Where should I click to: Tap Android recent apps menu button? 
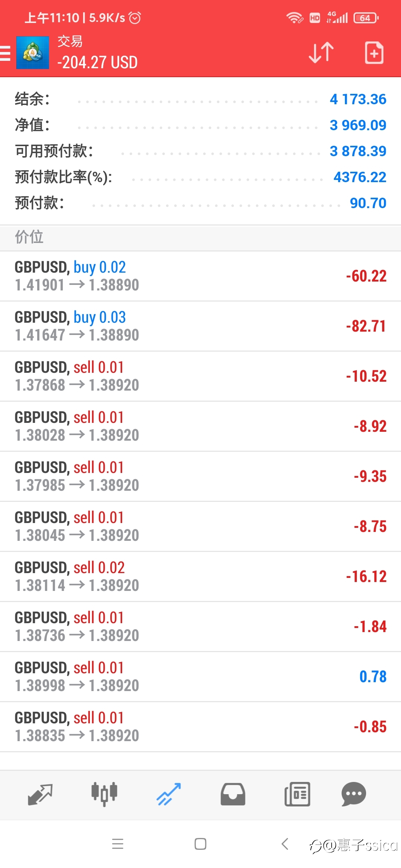(x=118, y=844)
